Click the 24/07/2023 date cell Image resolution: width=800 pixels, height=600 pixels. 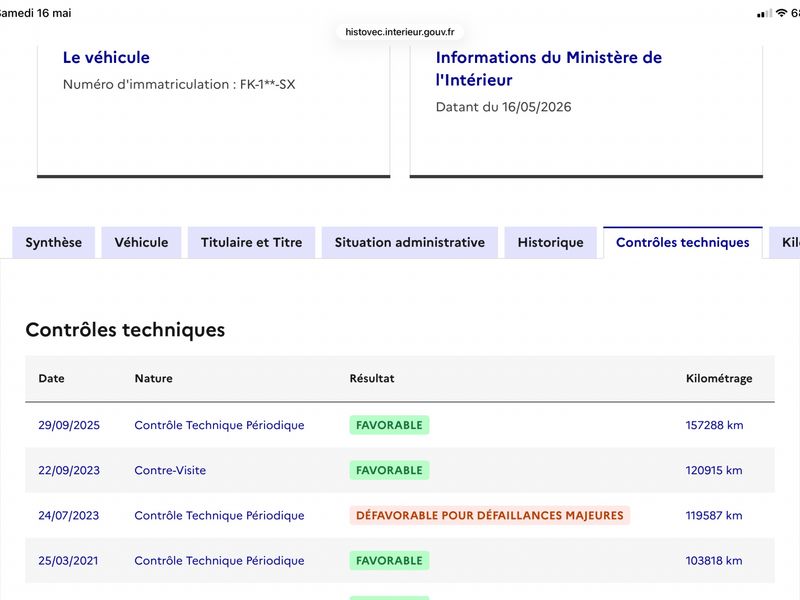pos(68,515)
